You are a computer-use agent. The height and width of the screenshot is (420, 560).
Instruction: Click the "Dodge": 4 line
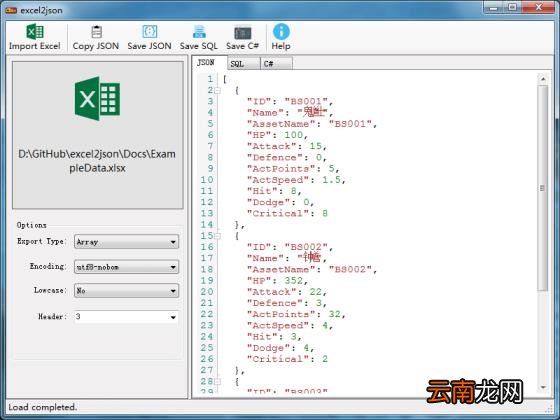[x=280, y=348]
